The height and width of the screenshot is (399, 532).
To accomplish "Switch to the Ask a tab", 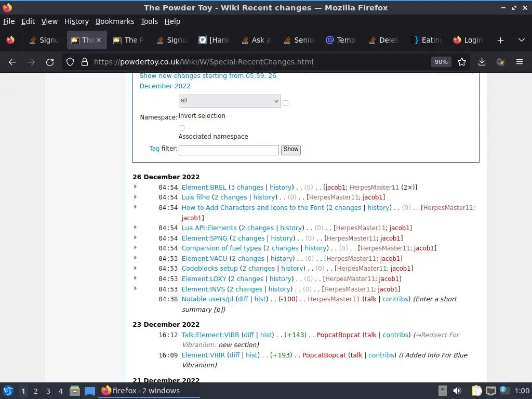I will pyautogui.click(x=257, y=41).
